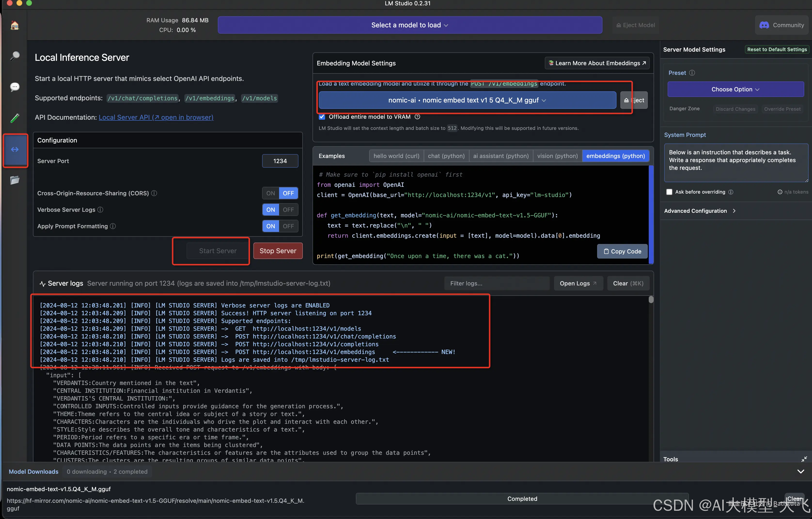Open the My Models folder sidebar icon
The height and width of the screenshot is (519, 812).
coord(15,180)
